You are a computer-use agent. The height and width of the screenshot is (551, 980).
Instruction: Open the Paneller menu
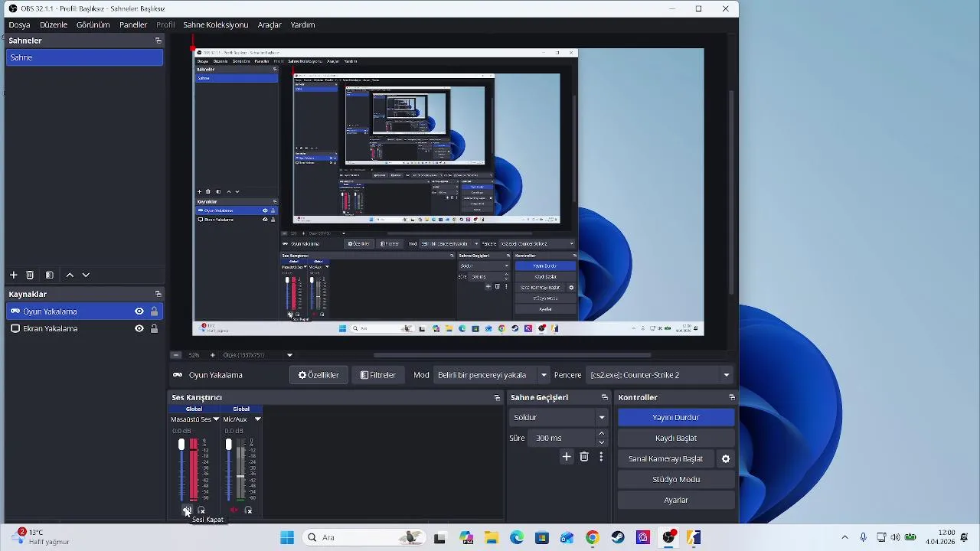coord(133,24)
